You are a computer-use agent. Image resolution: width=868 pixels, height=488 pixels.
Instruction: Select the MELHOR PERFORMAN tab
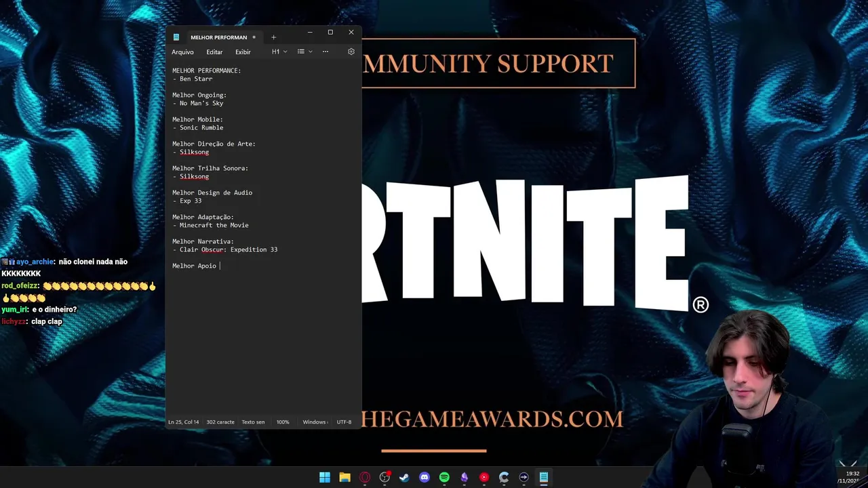click(218, 37)
